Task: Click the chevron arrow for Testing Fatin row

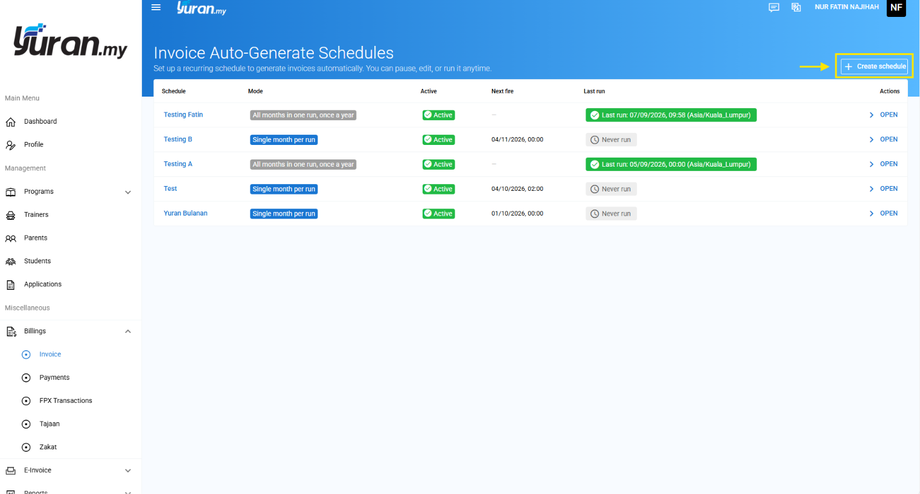Action: [x=871, y=115]
